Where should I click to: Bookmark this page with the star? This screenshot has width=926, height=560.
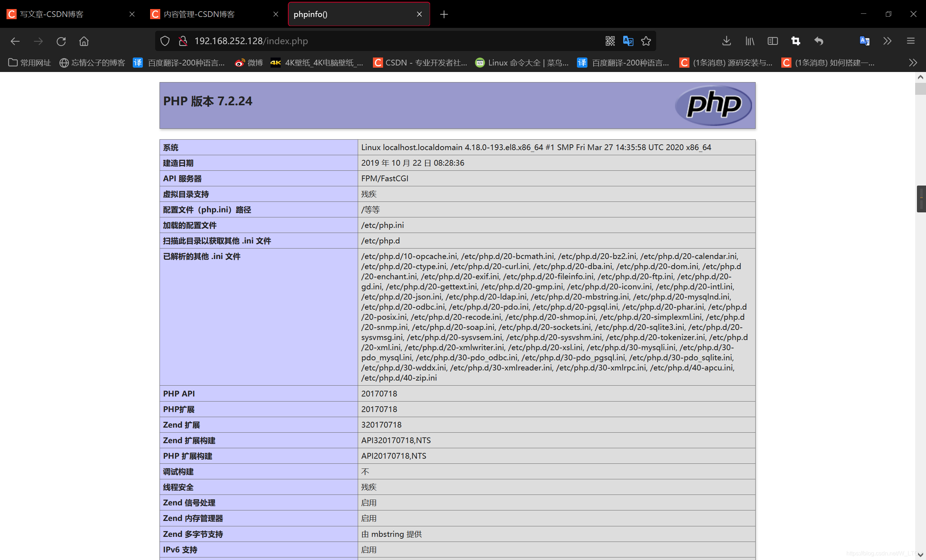click(x=646, y=41)
